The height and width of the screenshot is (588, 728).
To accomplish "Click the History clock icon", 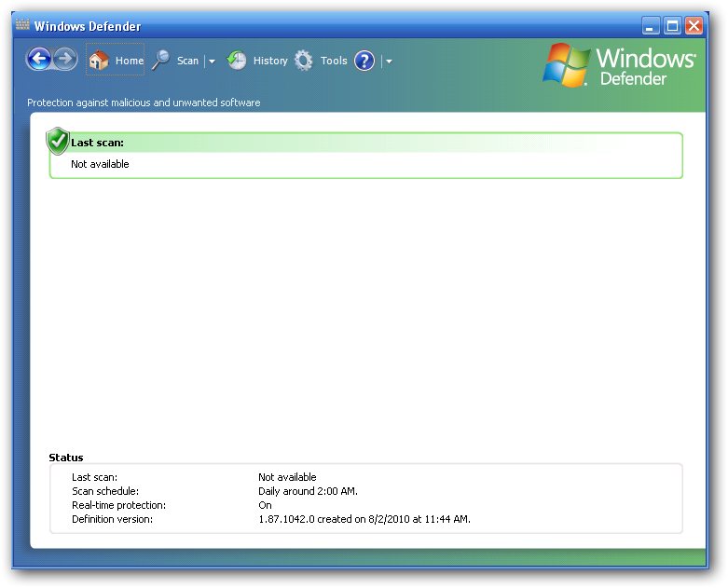I will tap(237, 61).
